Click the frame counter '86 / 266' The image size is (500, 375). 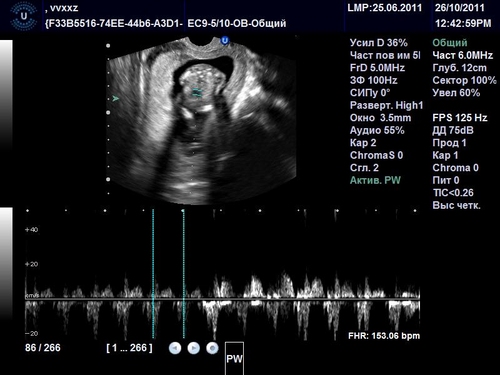pos(43,348)
